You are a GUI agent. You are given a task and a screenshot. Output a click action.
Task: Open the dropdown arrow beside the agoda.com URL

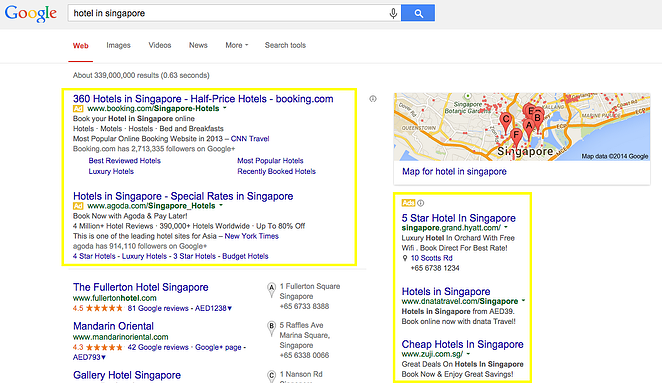coord(221,206)
